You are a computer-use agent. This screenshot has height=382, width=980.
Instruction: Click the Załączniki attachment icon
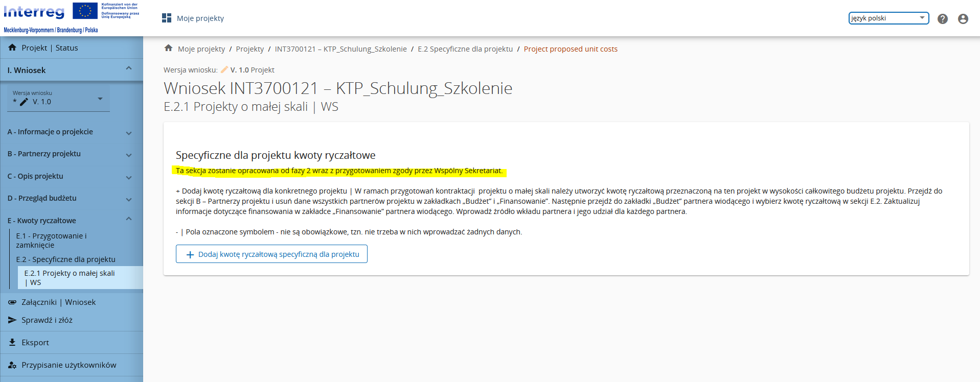pyautogui.click(x=12, y=302)
